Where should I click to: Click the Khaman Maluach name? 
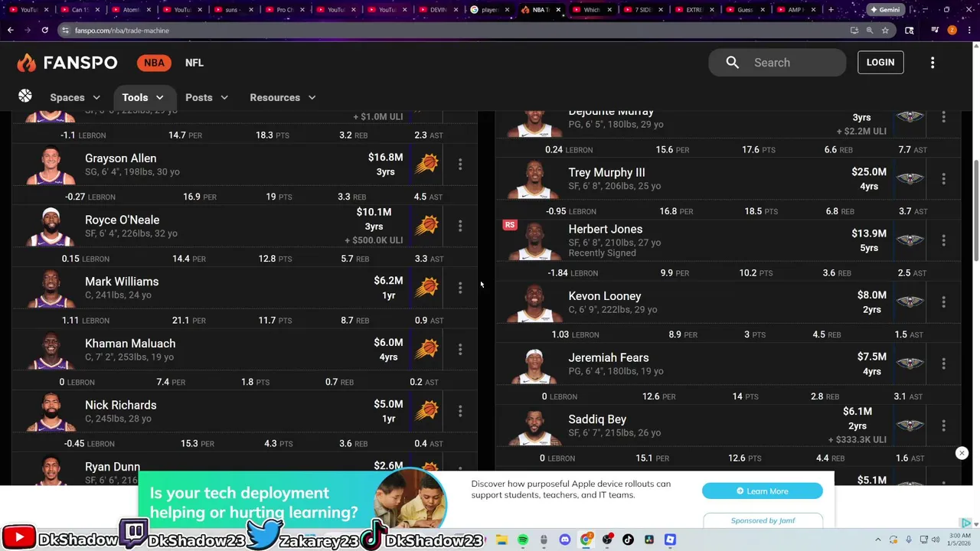coord(130,343)
